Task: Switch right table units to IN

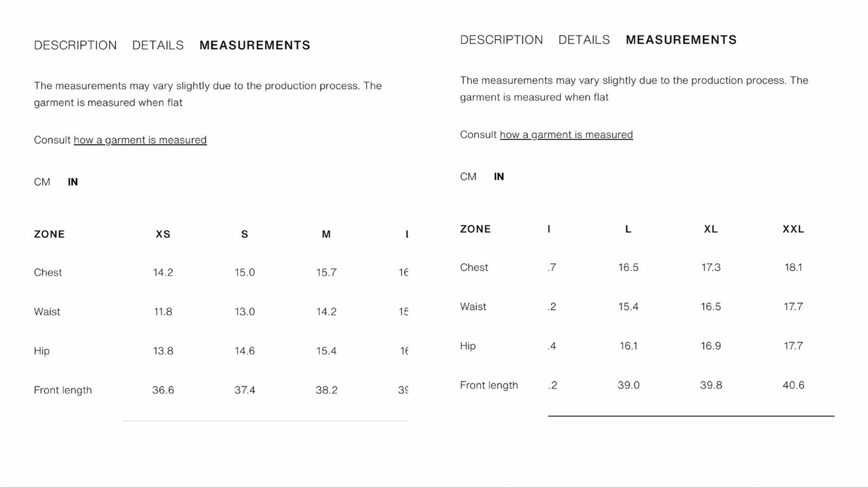Action: point(499,176)
